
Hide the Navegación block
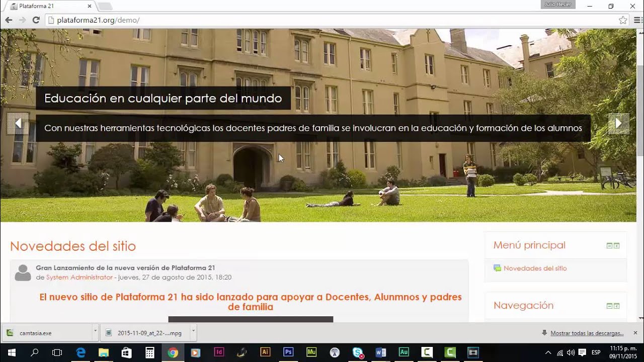pyautogui.click(x=609, y=306)
